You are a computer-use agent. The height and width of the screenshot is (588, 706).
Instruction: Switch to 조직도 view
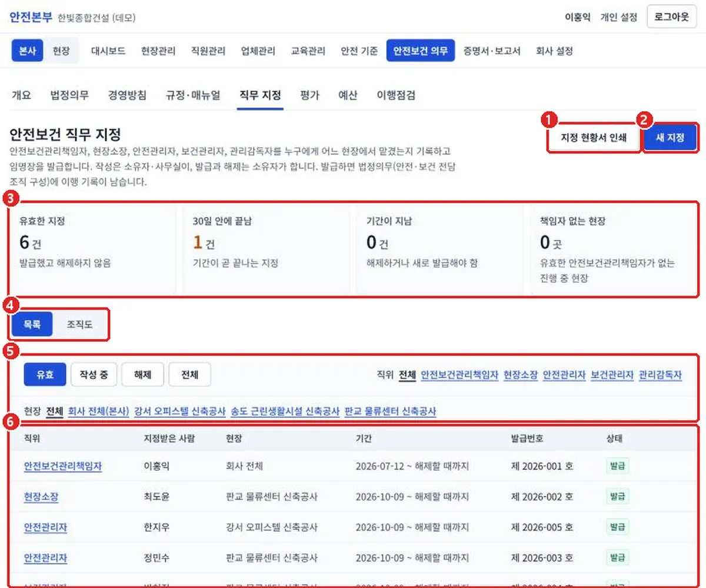click(80, 324)
